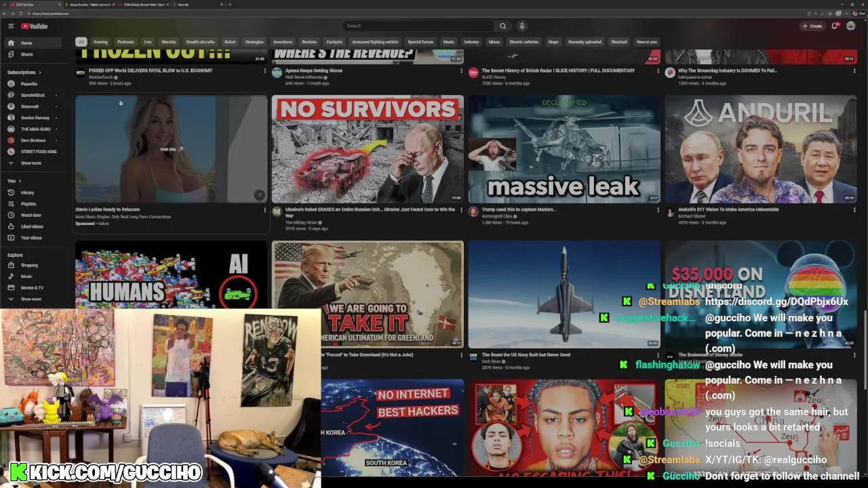Screen dimensions: 868x488
Task: Select the Stealth aircrafts filter chip
Action: tap(200, 42)
